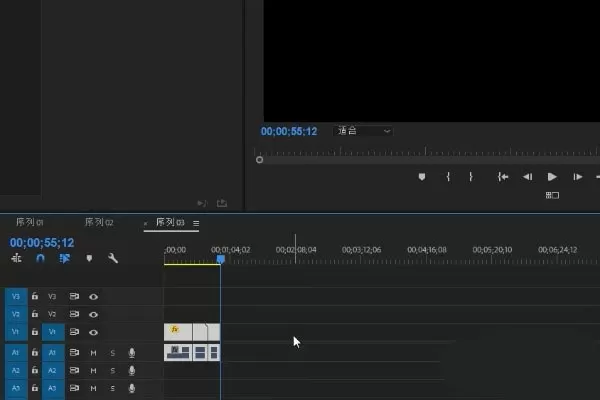Viewport: 600px width, 400px height.
Task: Toggle nest sequence insert mode icon
Action: pyautogui.click(x=16, y=258)
